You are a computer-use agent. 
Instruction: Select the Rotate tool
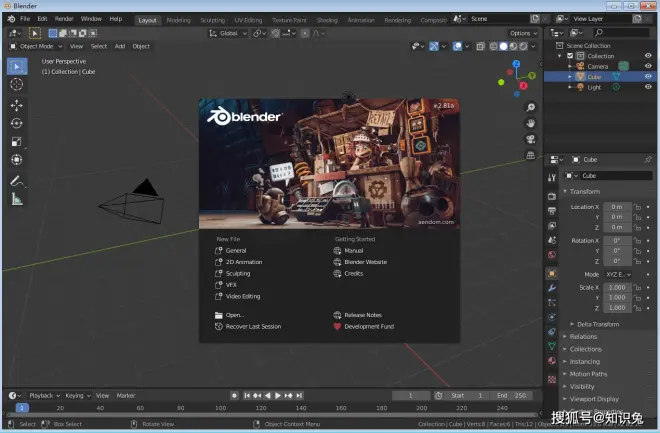click(17, 123)
